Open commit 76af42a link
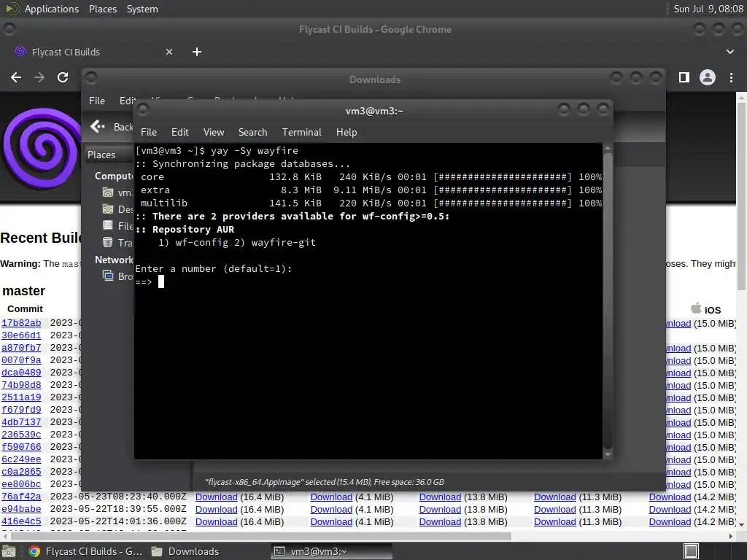 point(21,497)
